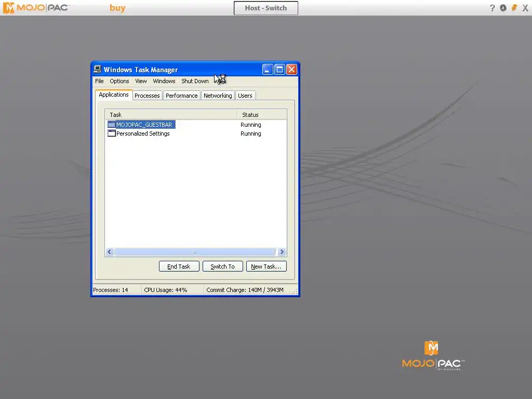Click the Personalized Settings window icon
This screenshot has height=399, width=532.
(112, 134)
